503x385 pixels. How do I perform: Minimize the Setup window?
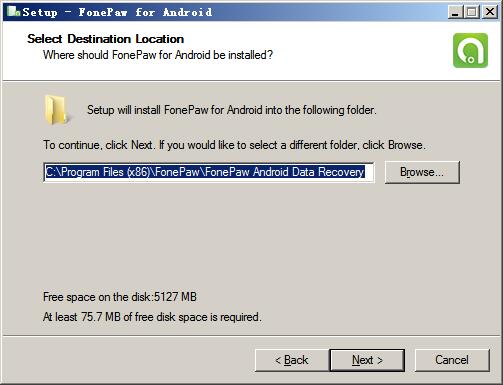click(455, 12)
